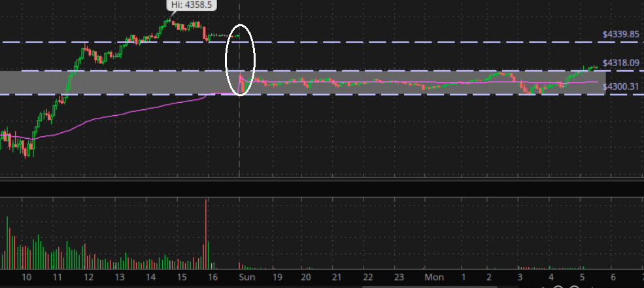Click hour 3 on the time axis
The image size is (644, 288).
[520, 277]
